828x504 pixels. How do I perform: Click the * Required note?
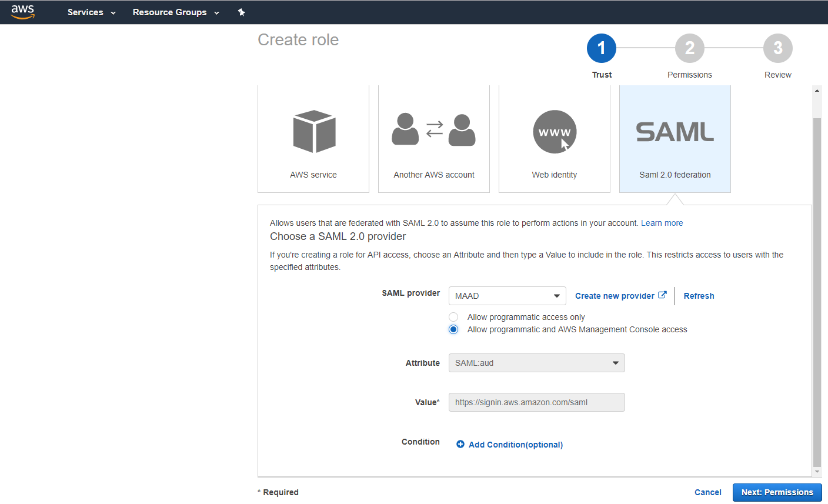[278, 492]
